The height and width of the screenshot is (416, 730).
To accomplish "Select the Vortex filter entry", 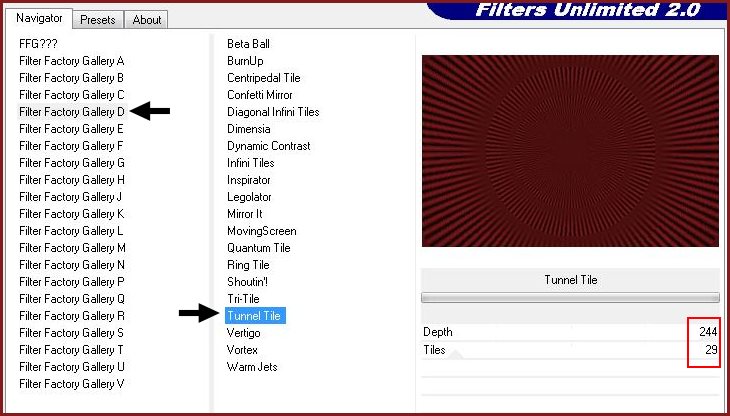I will tap(242, 350).
